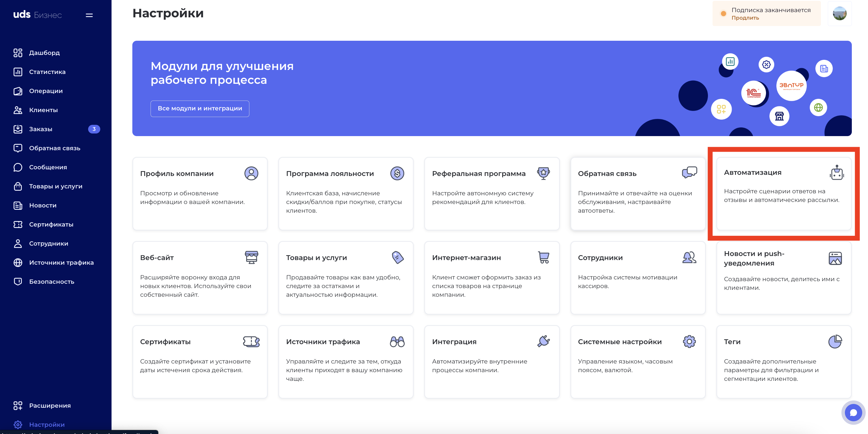Click the Безопасность shield icon
The height and width of the screenshot is (434, 868).
tap(18, 282)
